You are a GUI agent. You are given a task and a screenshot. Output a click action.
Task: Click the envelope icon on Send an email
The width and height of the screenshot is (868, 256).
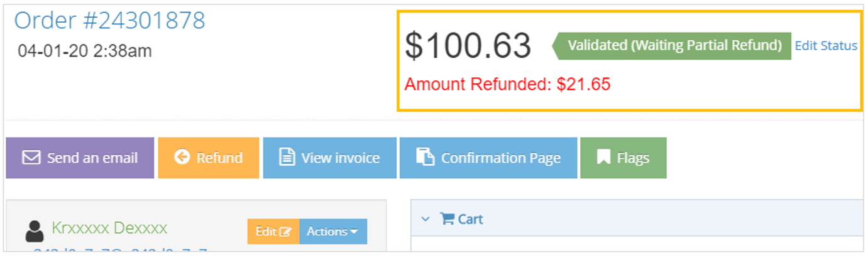pyautogui.click(x=31, y=157)
